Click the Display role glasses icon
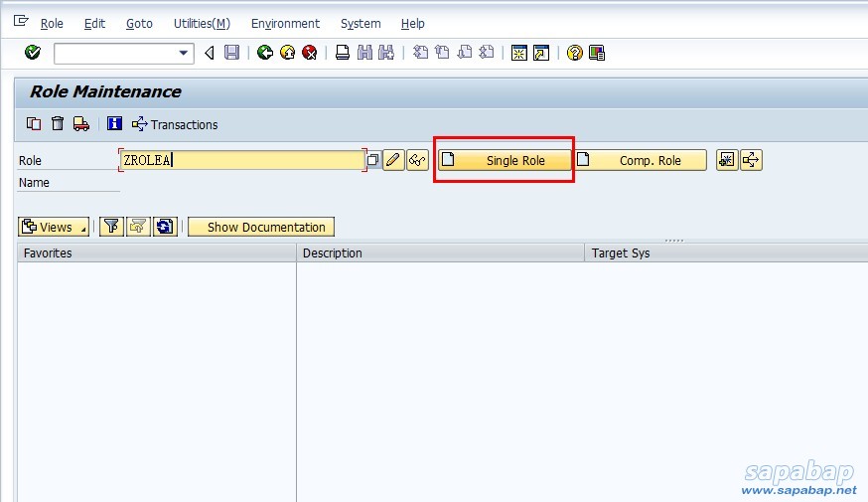868x502 pixels. click(x=417, y=160)
